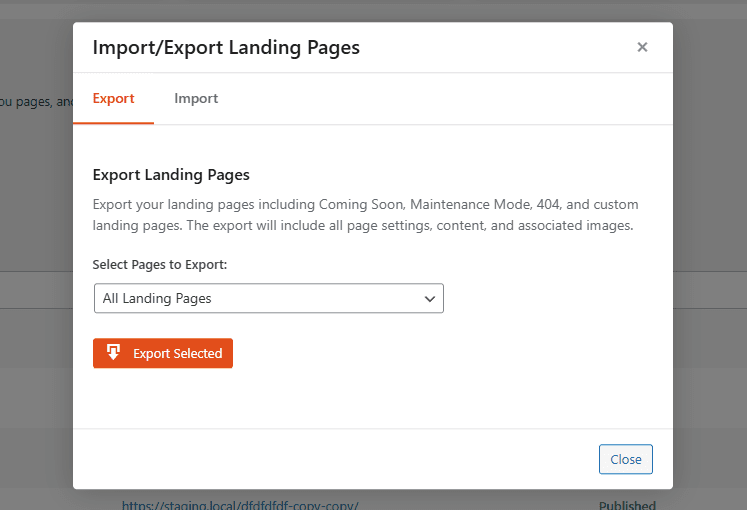Click the Export Landing Pages section heading
This screenshot has height=510, width=747.
coord(170,174)
